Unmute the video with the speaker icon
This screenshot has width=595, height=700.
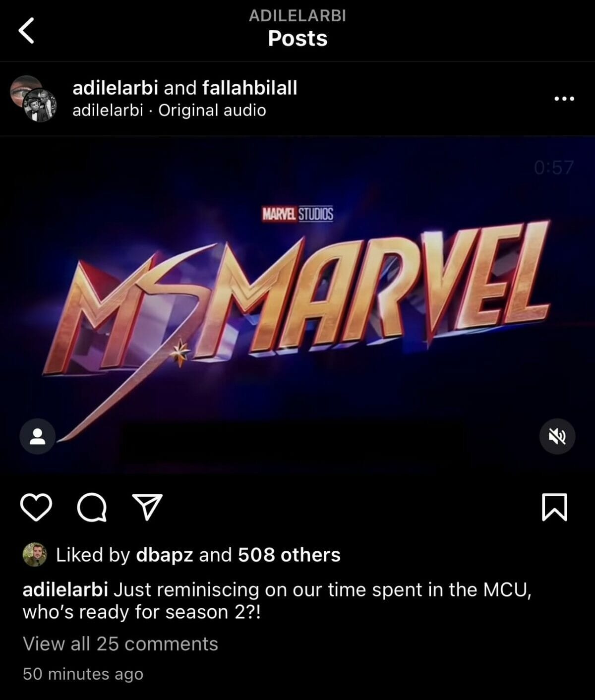557,436
